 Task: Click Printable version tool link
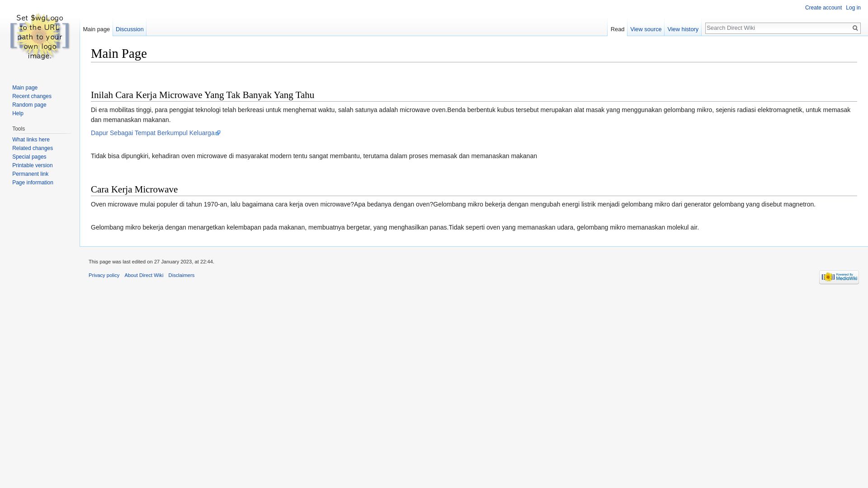(x=32, y=165)
